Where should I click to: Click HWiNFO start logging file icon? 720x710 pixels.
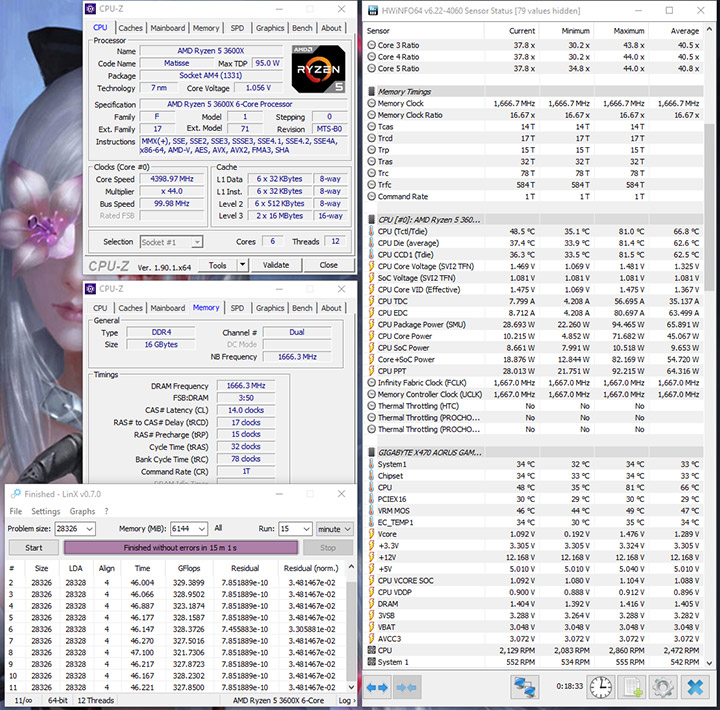632,687
